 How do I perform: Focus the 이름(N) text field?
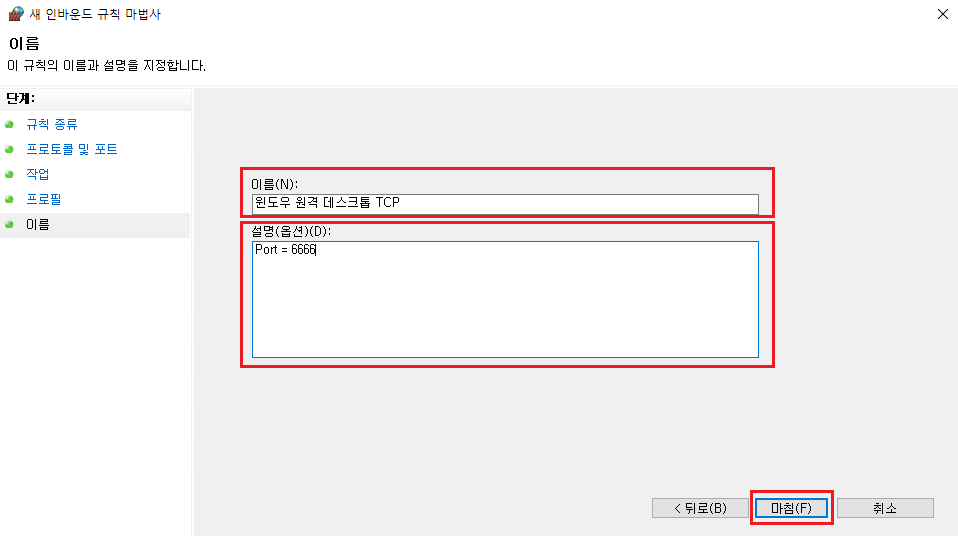(x=505, y=204)
